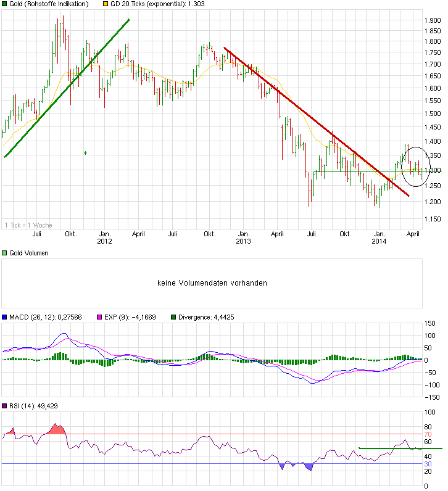Click the 1.450 price axis label
The image size is (448, 491).
point(433,127)
